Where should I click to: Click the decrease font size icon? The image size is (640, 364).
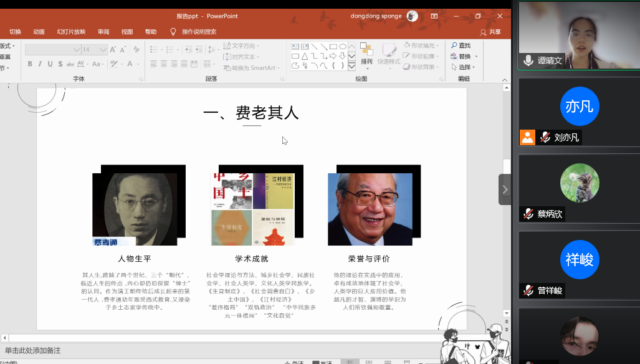(123, 50)
